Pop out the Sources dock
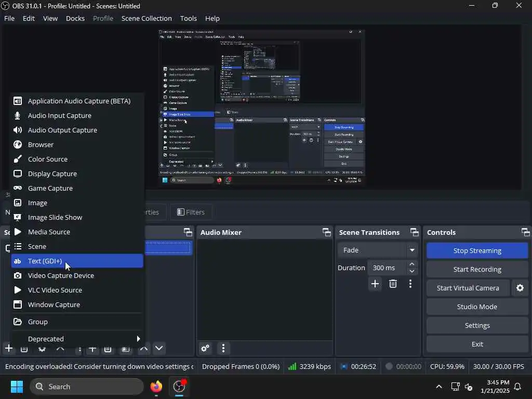The image size is (532, 399). (188, 232)
